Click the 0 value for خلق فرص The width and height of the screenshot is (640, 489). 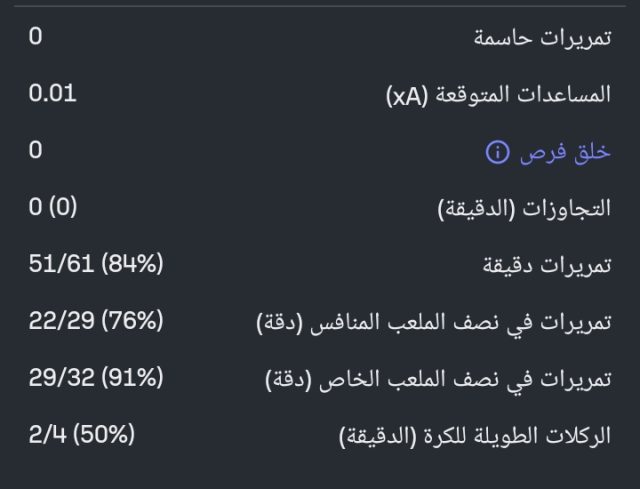(x=36, y=152)
